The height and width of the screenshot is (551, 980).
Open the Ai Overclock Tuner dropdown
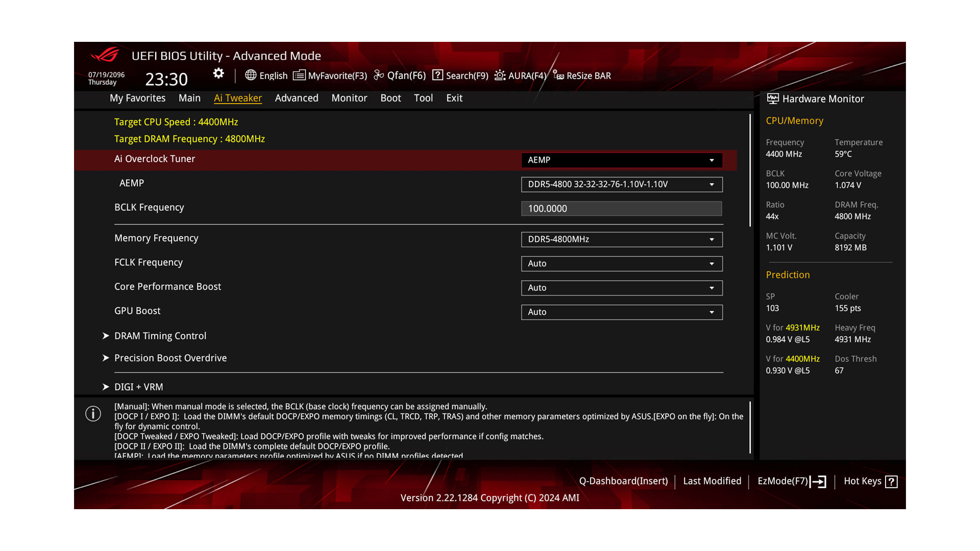[622, 160]
